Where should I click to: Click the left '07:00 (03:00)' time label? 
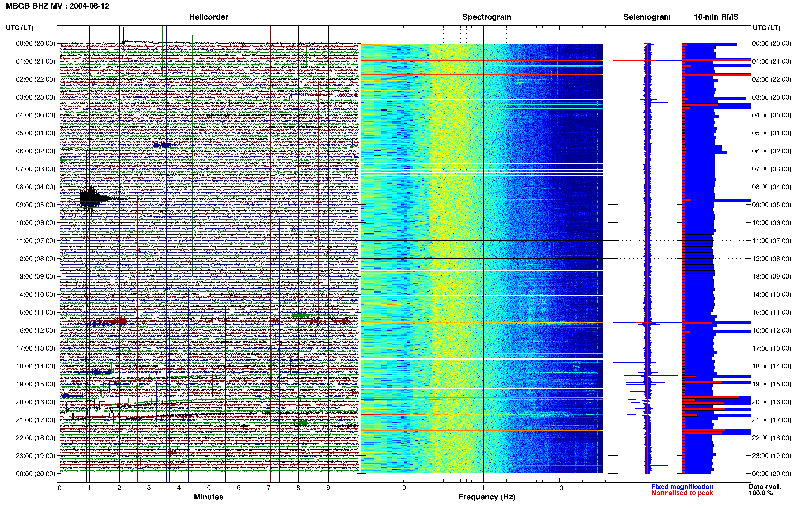coord(36,169)
